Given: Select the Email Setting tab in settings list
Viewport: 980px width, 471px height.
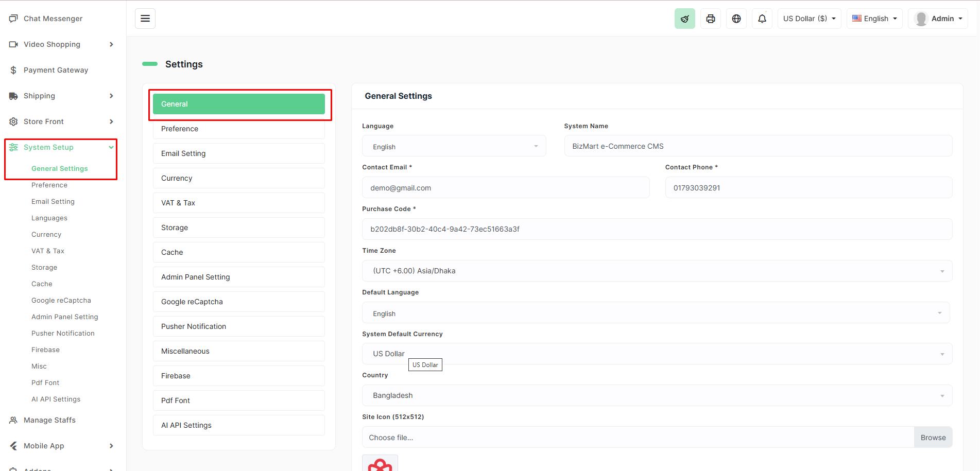Looking at the screenshot, I should coord(238,153).
